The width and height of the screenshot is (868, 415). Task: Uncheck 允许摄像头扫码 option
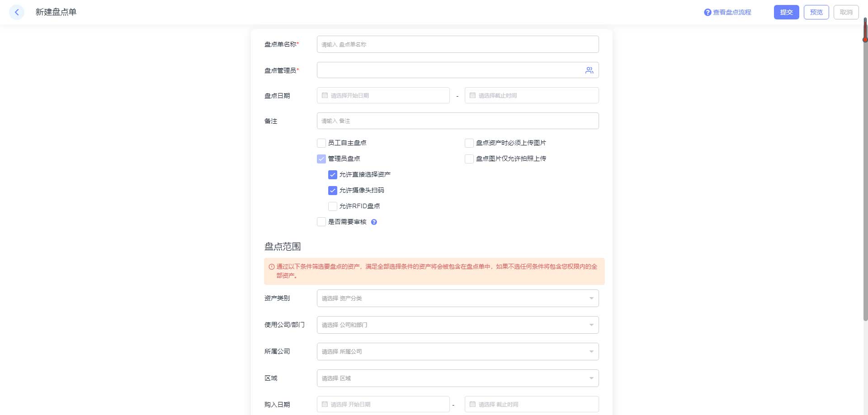pyautogui.click(x=332, y=190)
